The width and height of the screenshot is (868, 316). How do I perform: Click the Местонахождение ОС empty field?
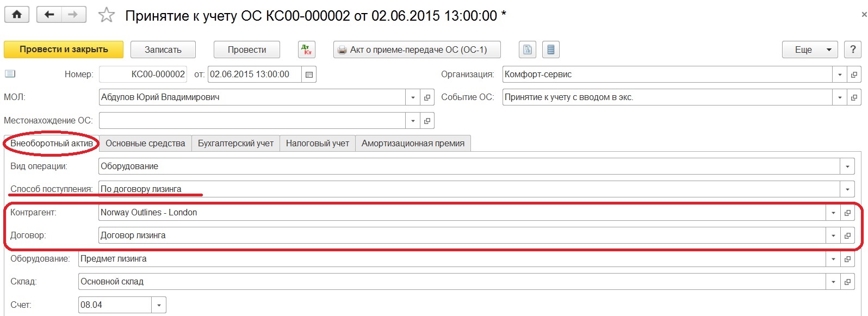coord(252,121)
